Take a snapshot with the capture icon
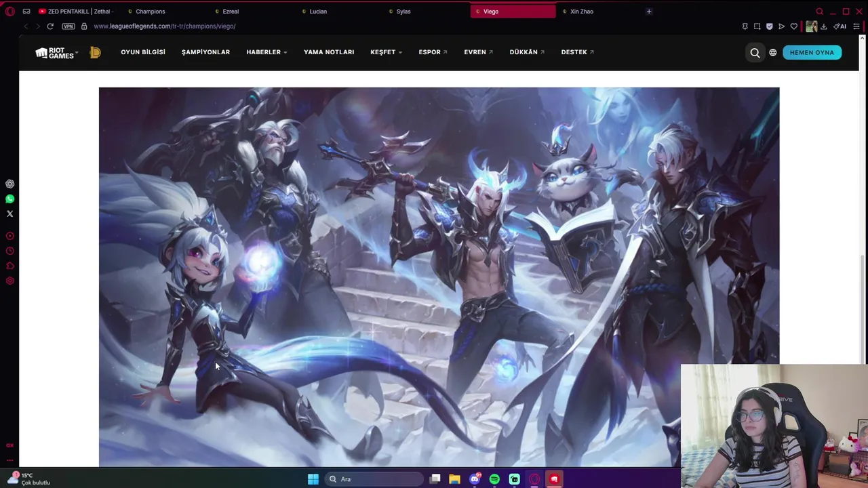The height and width of the screenshot is (488, 868). [757, 26]
